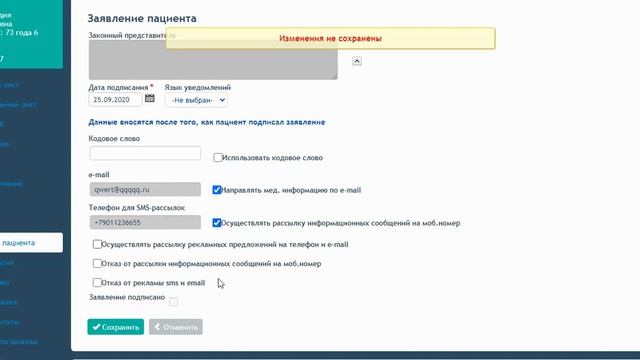Click the SMS phone field +79011236655
Image resolution: width=640 pixels, height=360 pixels.
pos(145,222)
